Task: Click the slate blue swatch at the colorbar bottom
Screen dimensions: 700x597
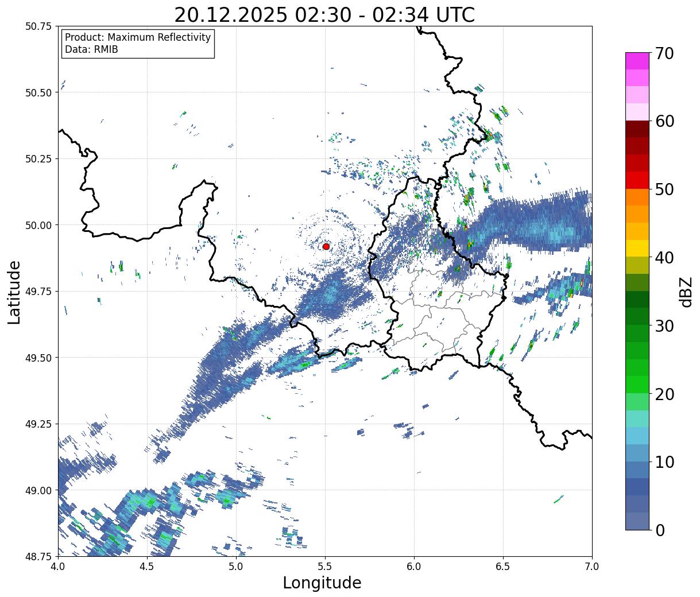Action: click(637, 521)
